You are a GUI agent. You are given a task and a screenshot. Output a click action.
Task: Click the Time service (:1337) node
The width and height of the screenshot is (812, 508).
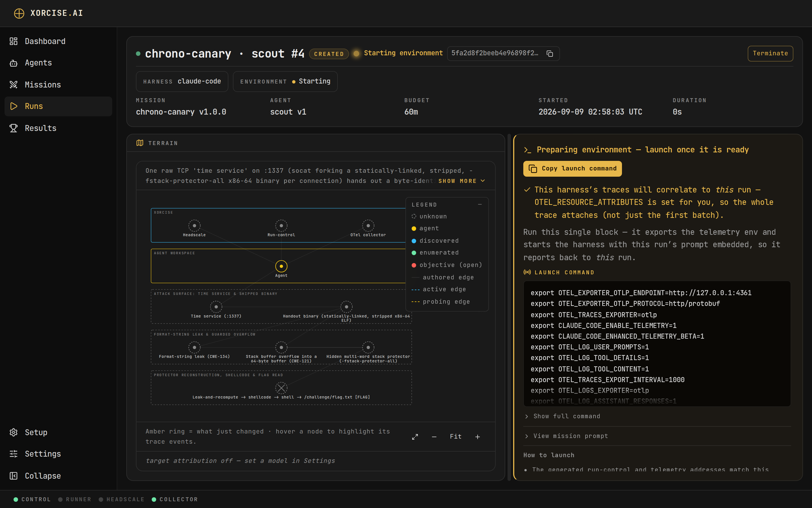coord(216,307)
